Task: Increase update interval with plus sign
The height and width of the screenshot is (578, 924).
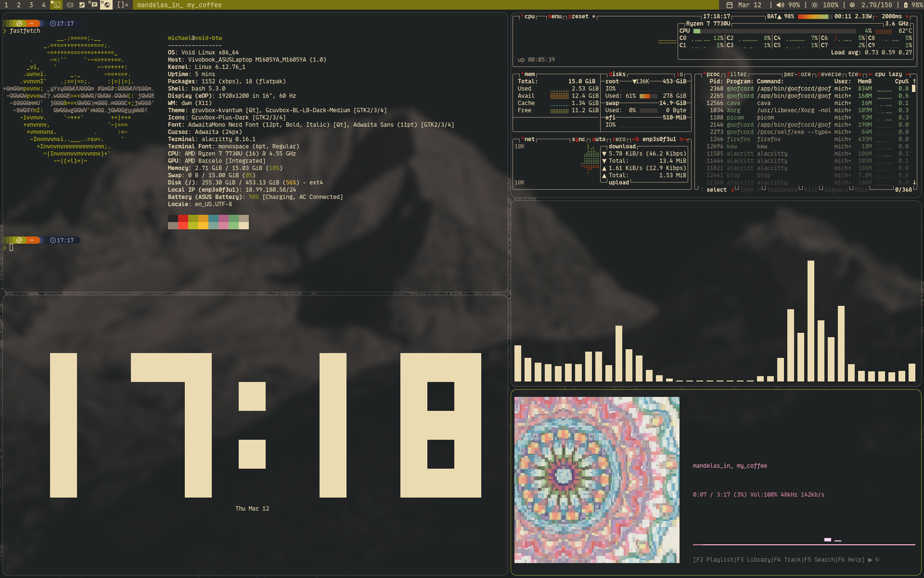Action: pos(907,16)
